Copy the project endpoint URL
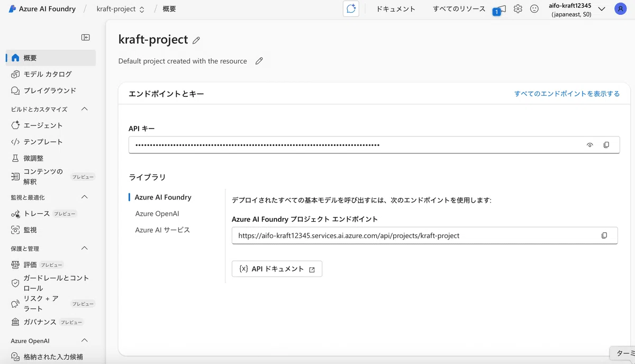Screen dimensions: 635x364 pos(604,235)
